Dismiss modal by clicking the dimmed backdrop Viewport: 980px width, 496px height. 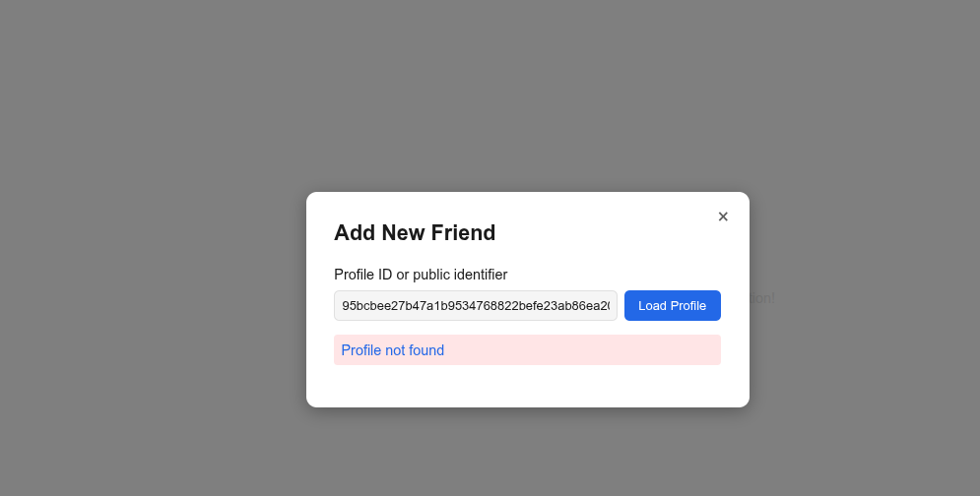(x=157, y=250)
